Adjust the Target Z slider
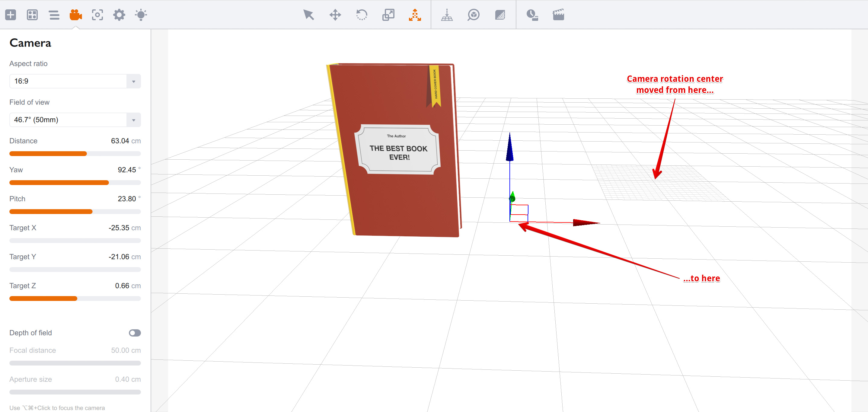This screenshot has width=868, height=412. tap(75, 299)
